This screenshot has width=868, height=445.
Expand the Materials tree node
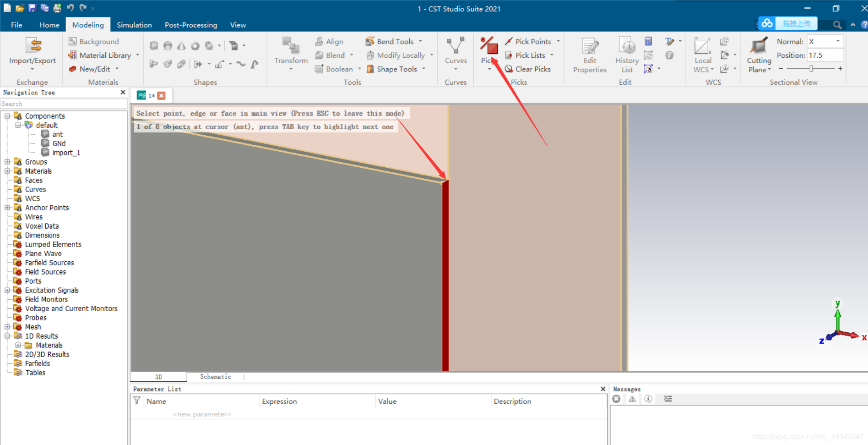tap(7, 171)
